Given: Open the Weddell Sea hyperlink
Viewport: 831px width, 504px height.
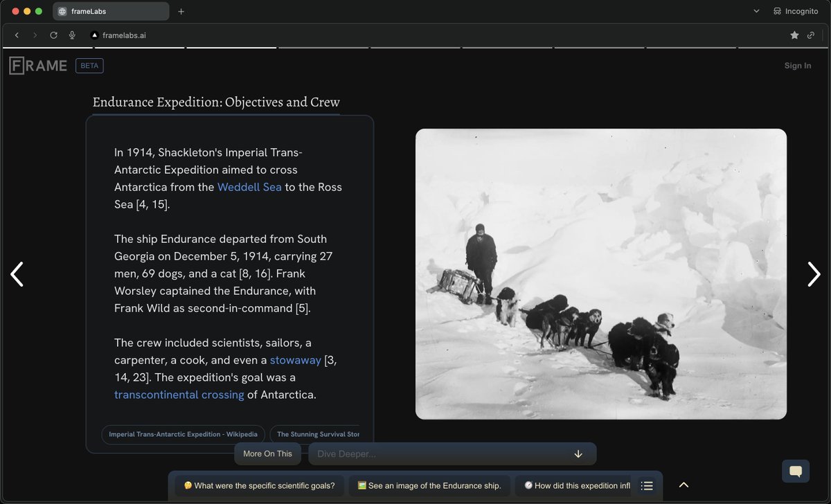Looking at the screenshot, I should 249,187.
